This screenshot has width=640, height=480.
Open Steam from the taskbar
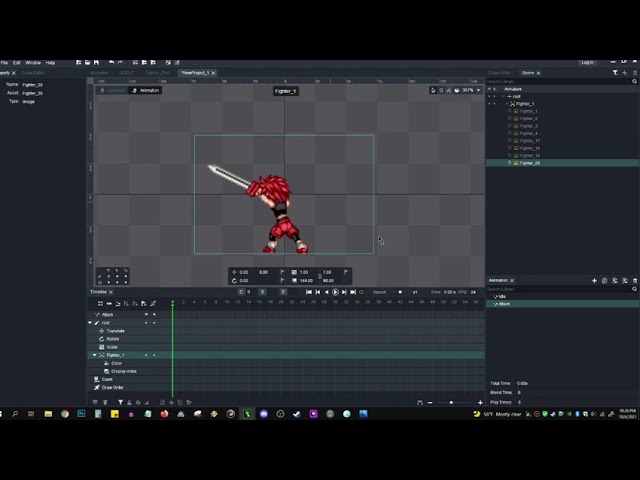point(297,414)
